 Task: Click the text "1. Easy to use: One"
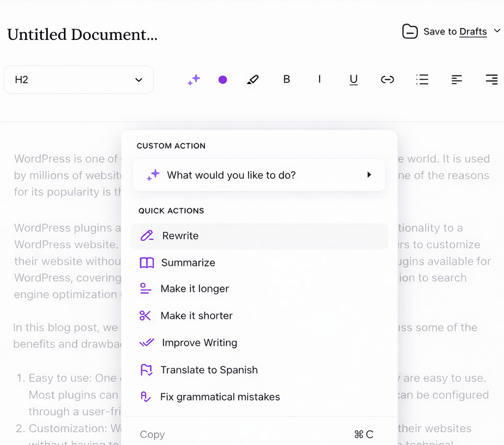(x=67, y=378)
